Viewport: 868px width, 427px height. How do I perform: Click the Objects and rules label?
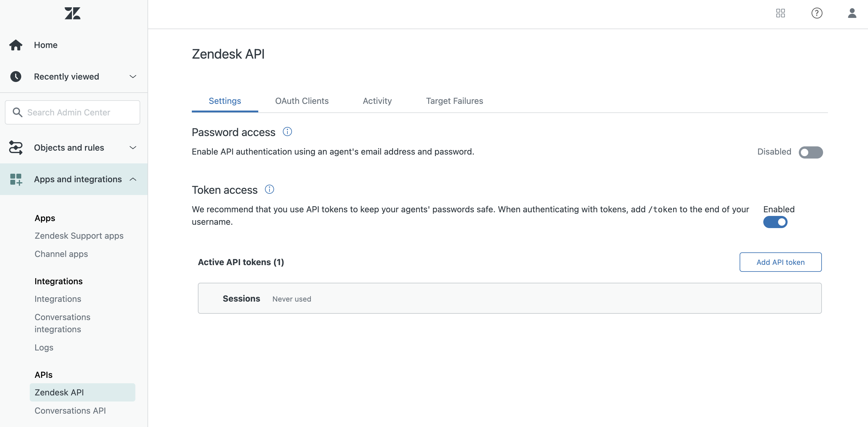[x=69, y=147]
